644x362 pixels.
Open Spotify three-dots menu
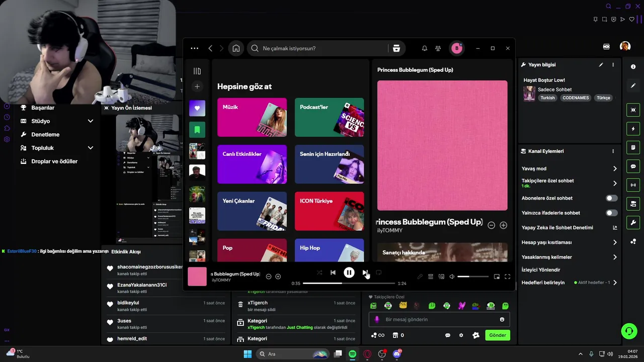pos(195,48)
